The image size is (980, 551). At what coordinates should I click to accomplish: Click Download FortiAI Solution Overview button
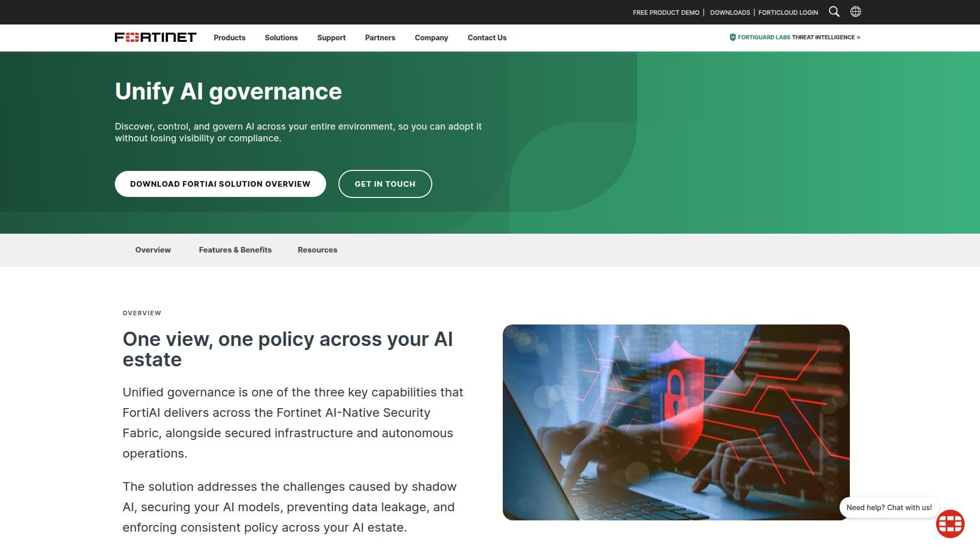(220, 184)
